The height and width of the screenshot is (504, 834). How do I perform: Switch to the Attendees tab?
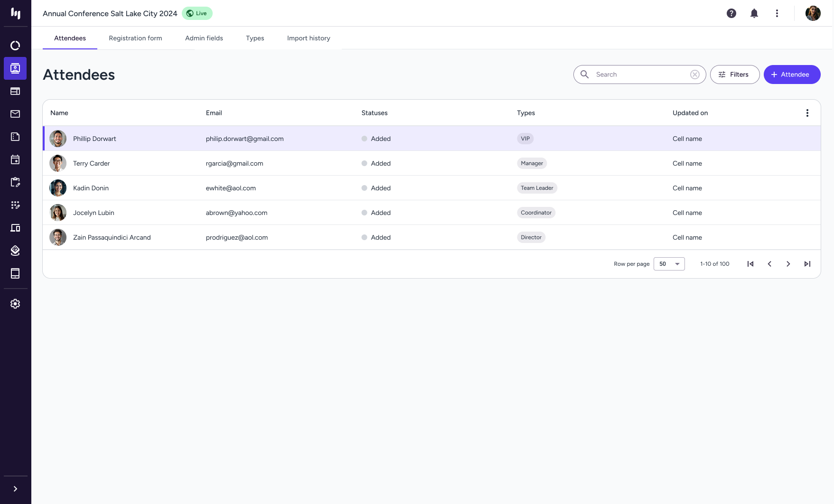tap(70, 38)
